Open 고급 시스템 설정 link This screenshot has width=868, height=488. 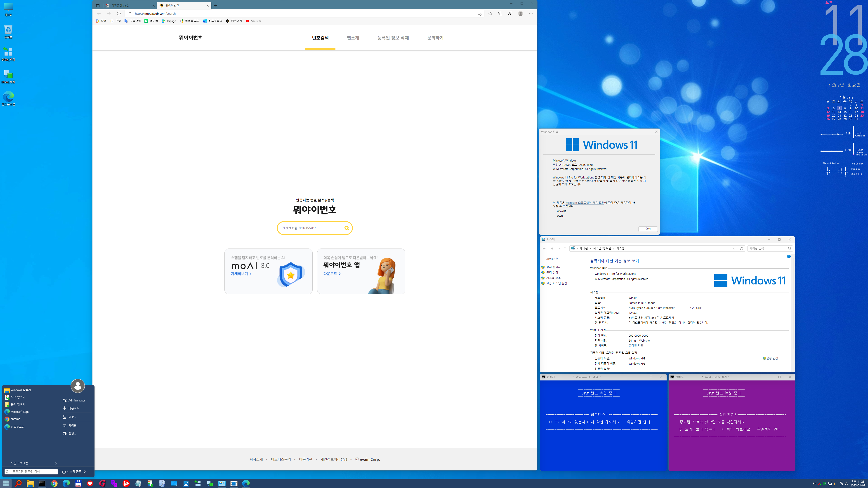(556, 284)
